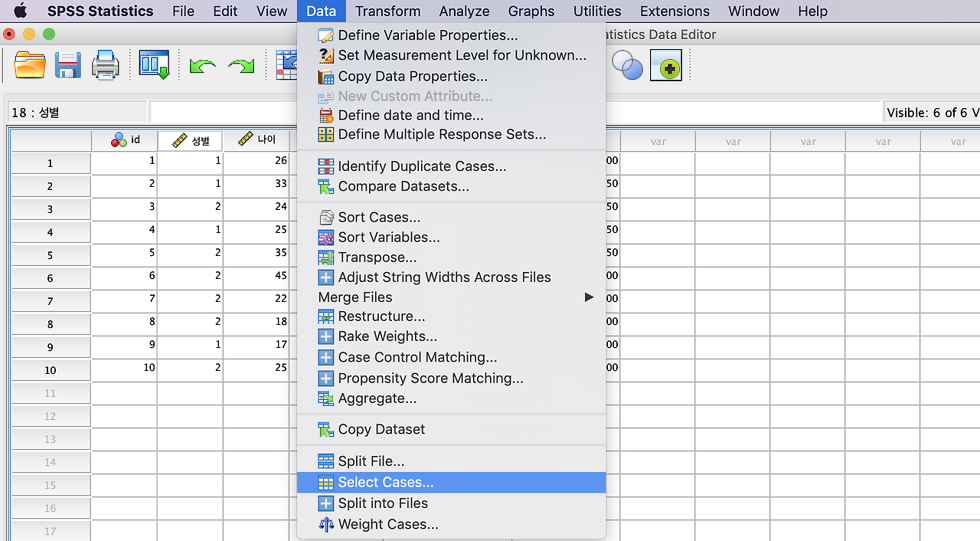This screenshot has height=541, width=980.
Task: Open the Extensions menu
Action: tap(675, 11)
